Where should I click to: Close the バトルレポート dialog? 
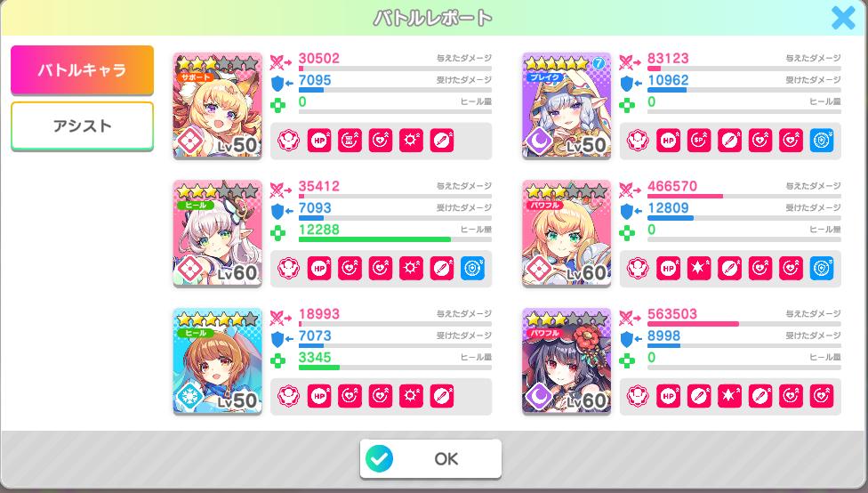pos(843,18)
